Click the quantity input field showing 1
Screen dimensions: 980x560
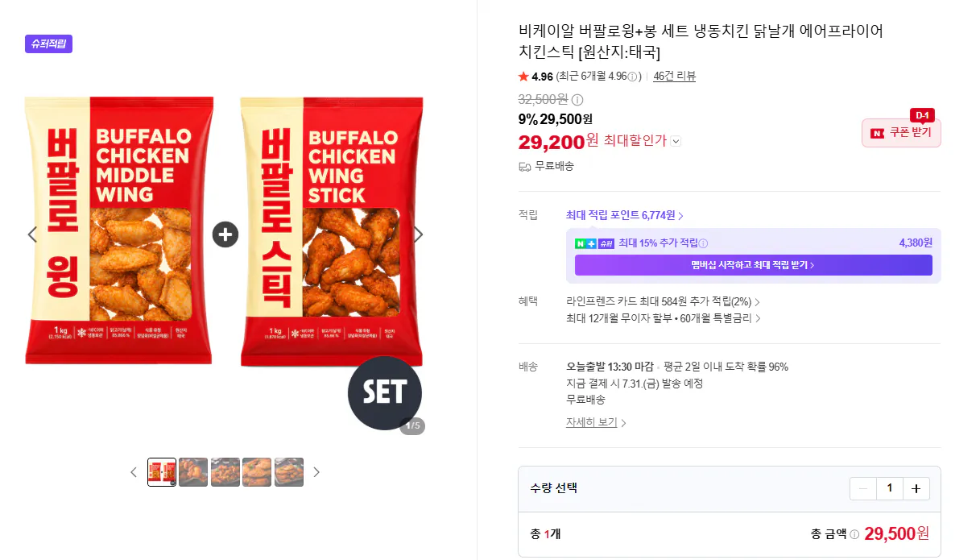point(890,488)
